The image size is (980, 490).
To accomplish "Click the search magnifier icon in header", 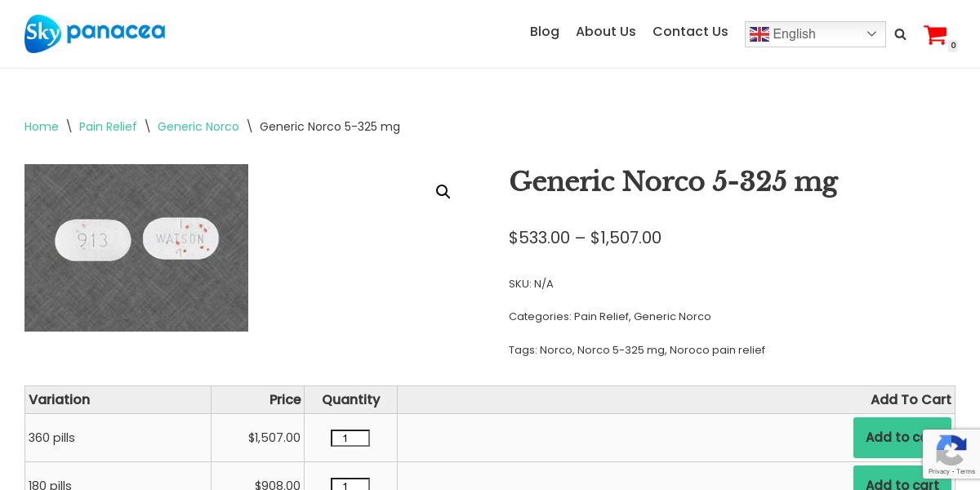I will (x=900, y=34).
